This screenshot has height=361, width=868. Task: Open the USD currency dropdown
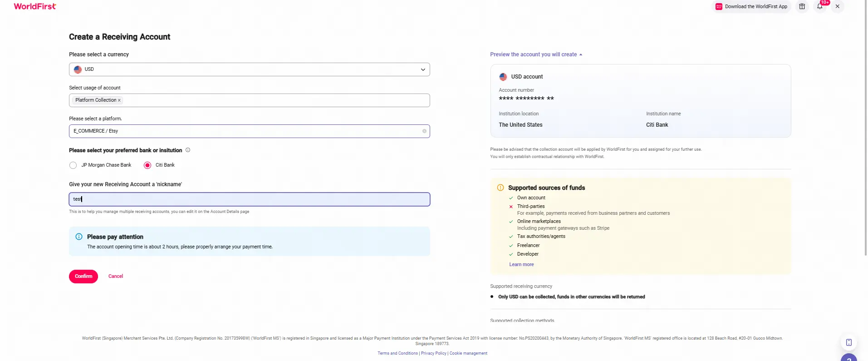point(249,69)
